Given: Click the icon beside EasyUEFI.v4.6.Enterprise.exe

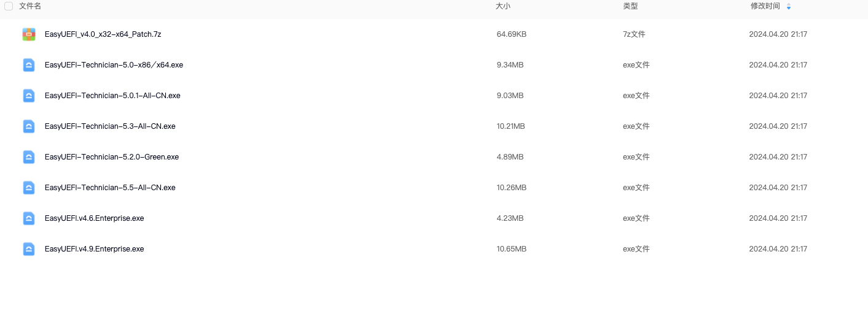Looking at the screenshot, I should pyautogui.click(x=29, y=218).
